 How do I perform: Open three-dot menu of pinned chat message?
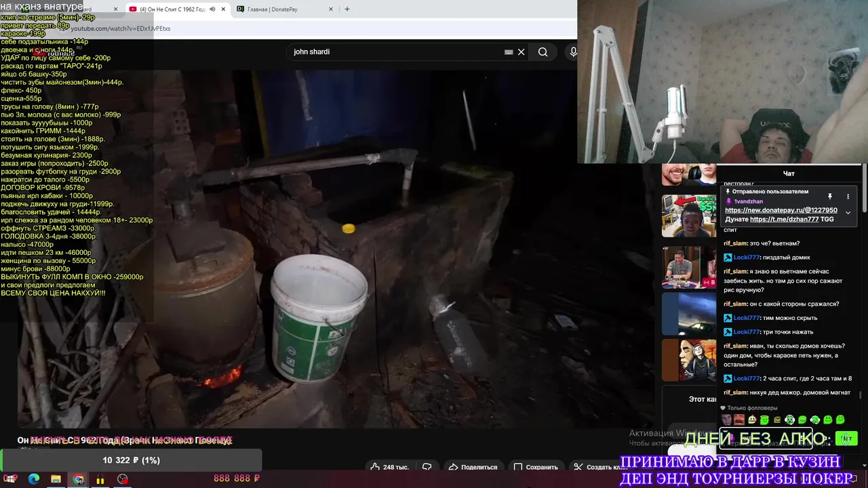(x=848, y=197)
